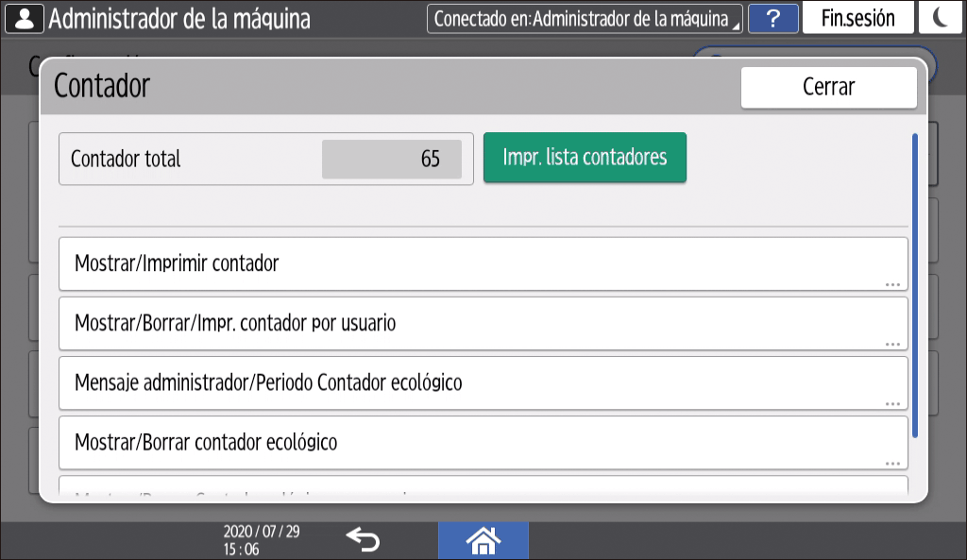Go back using the return arrow icon

362,539
